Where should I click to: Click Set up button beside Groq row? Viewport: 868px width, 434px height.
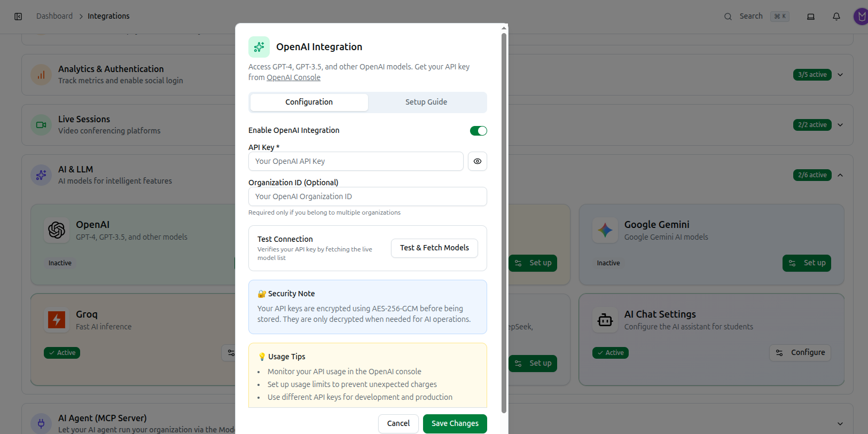533,364
